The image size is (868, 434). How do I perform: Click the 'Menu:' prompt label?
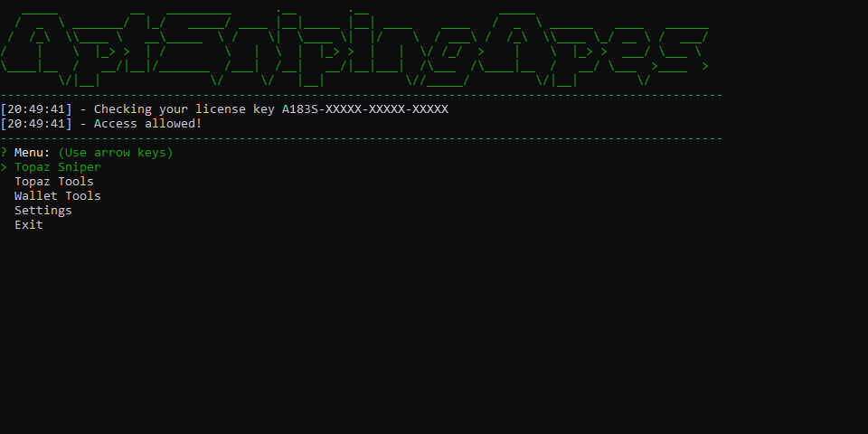33,152
